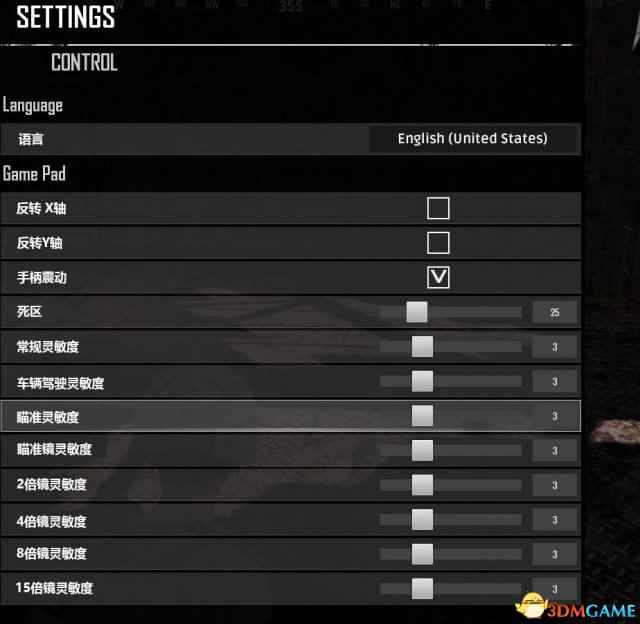Viewport: 640px width, 624px height.
Task: Select the 语言 language row label
Action: click(x=31, y=139)
